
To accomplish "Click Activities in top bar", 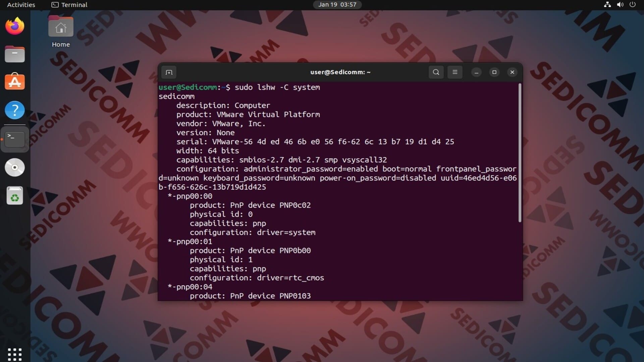I will [x=21, y=5].
